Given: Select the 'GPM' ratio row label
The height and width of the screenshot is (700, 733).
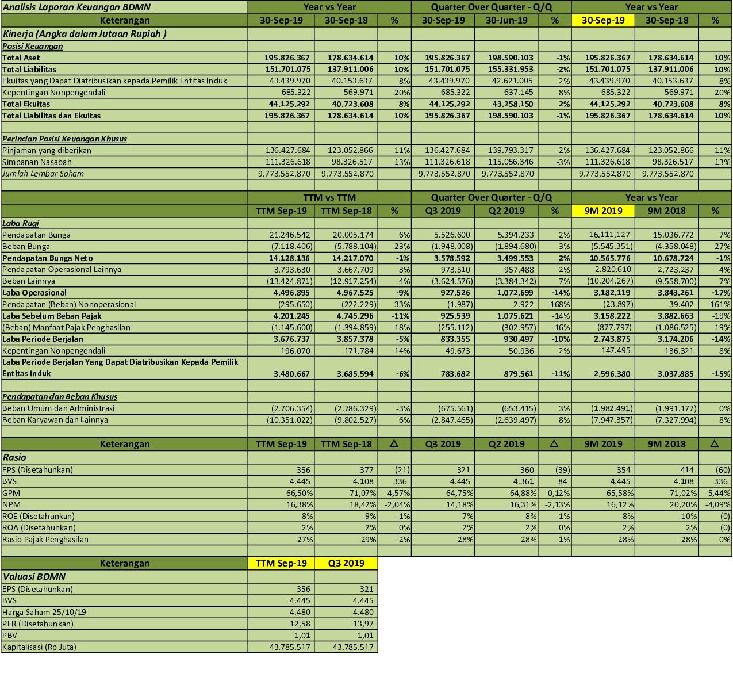Looking at the screenshot, I should coord(11,493).
